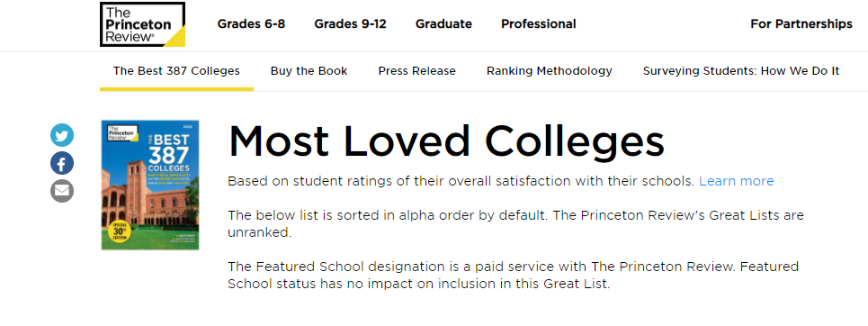Open Ranking Methodology tab

(x=550, y=71)
